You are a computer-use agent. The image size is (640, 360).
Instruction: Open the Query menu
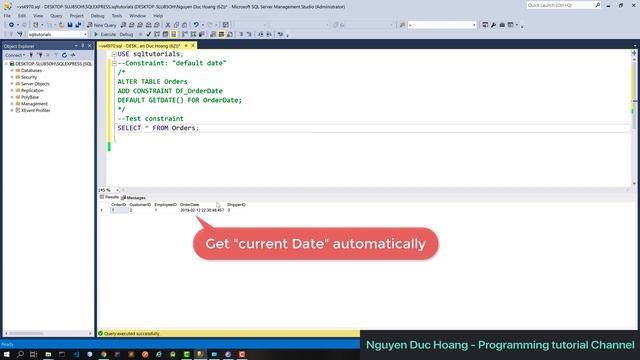(56, 16)
